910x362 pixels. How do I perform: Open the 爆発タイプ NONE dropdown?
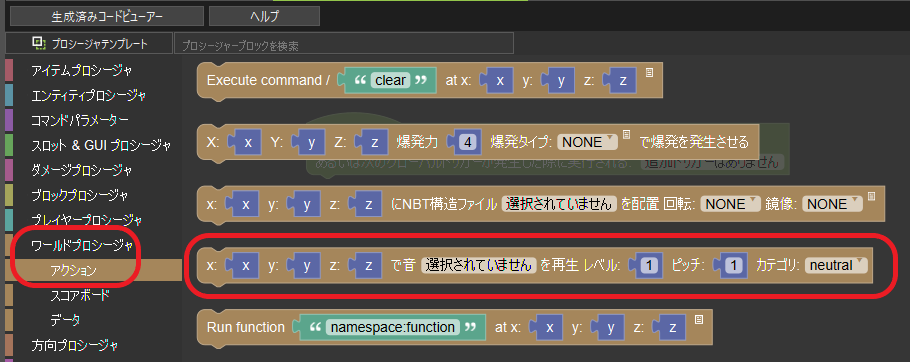587,142
